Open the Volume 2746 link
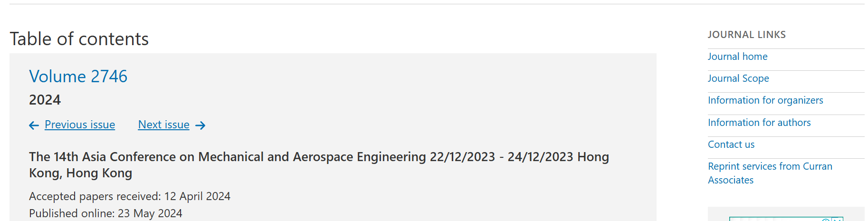Screen dimensions: 868x221 (x=78, y=77)
